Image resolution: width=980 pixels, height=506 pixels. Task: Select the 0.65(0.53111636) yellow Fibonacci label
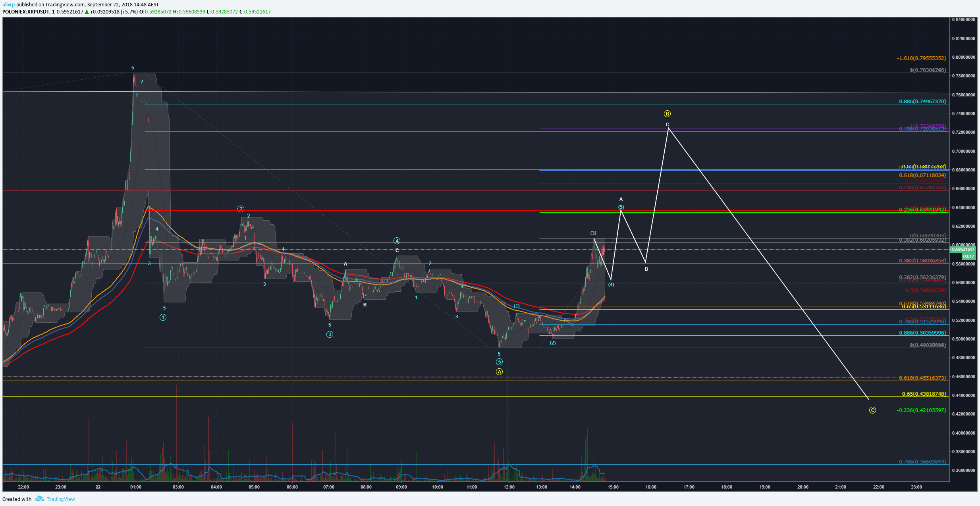924,307
